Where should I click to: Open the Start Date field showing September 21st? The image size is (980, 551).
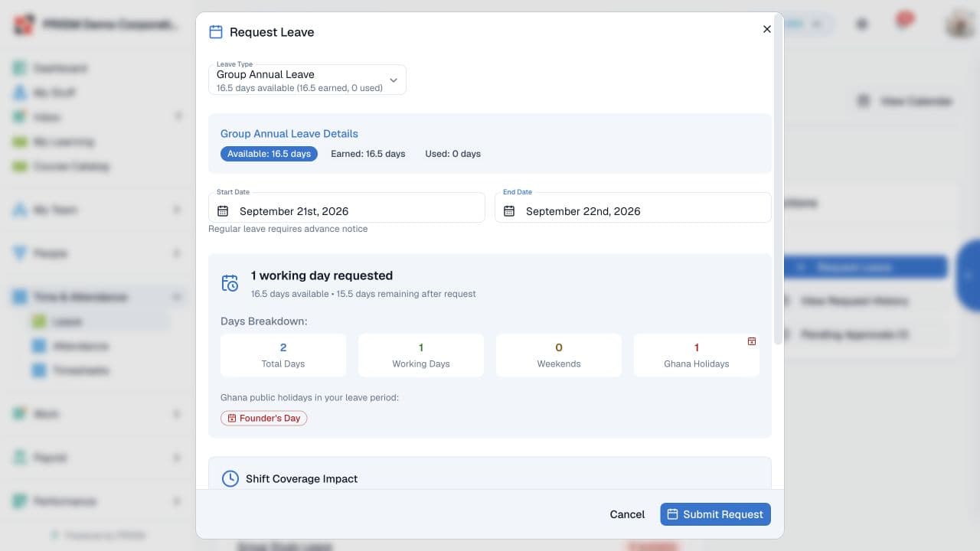click(x=347, y=207)
